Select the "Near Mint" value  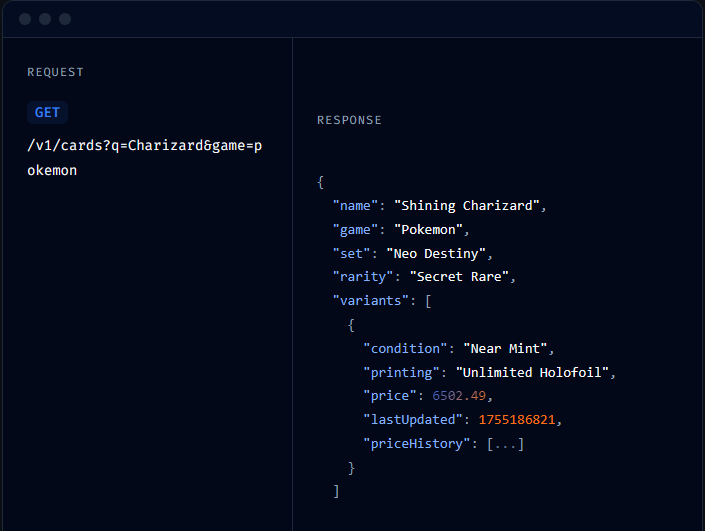point(505,348)
